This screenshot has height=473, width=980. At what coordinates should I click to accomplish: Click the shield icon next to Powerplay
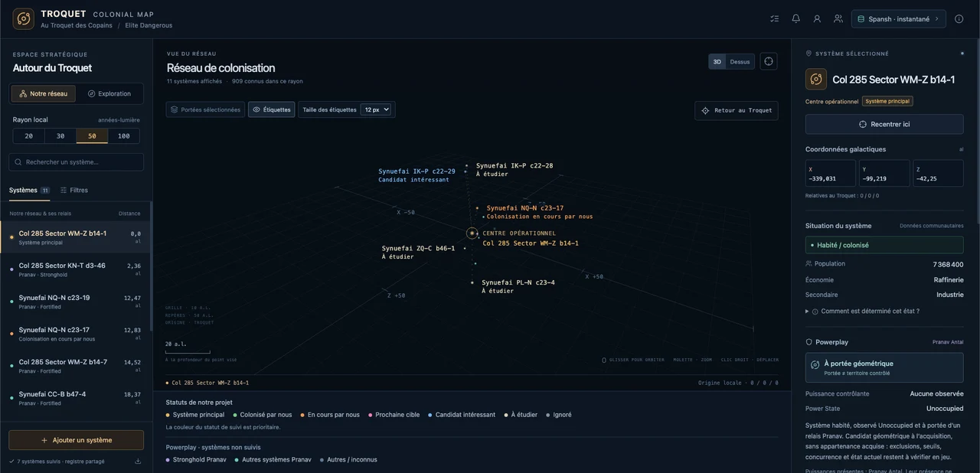(x=809, y=342)
